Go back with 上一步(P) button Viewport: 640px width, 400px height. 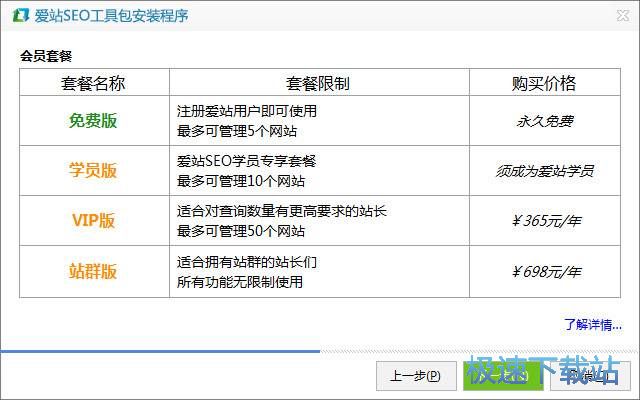tap(416, 376)
